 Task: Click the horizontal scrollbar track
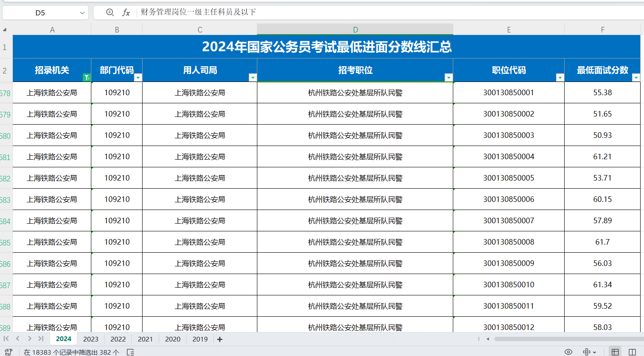(x=568, y=339)
